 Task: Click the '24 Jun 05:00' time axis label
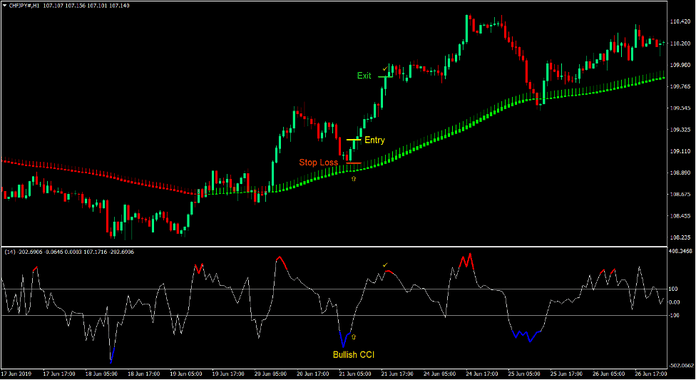pyautogui.click(x=439, y=374)
